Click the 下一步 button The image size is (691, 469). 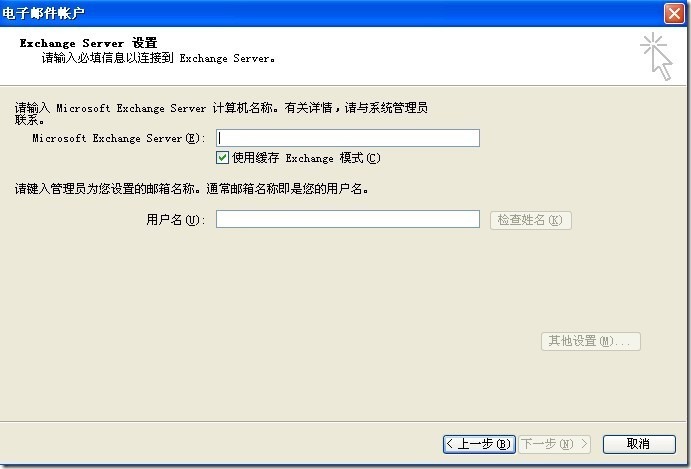pyautogui.click(x=554, y=444)
